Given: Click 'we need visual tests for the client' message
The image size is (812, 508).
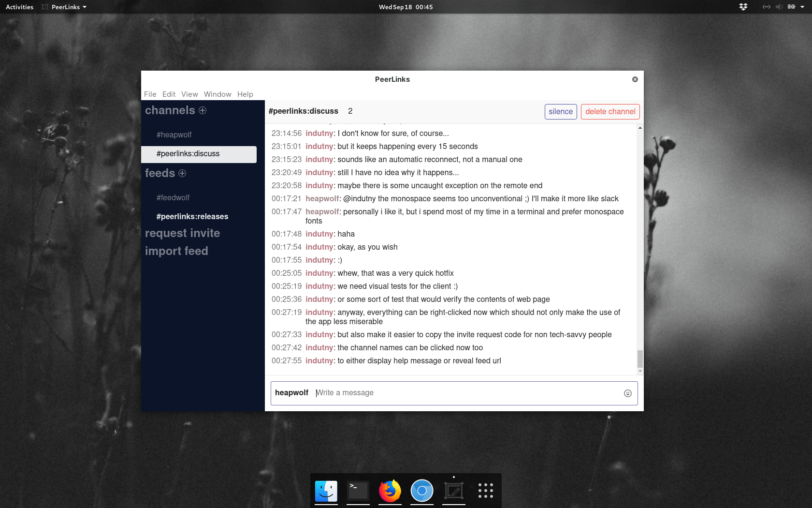Looking at the screenshot, I should (397, 286).
